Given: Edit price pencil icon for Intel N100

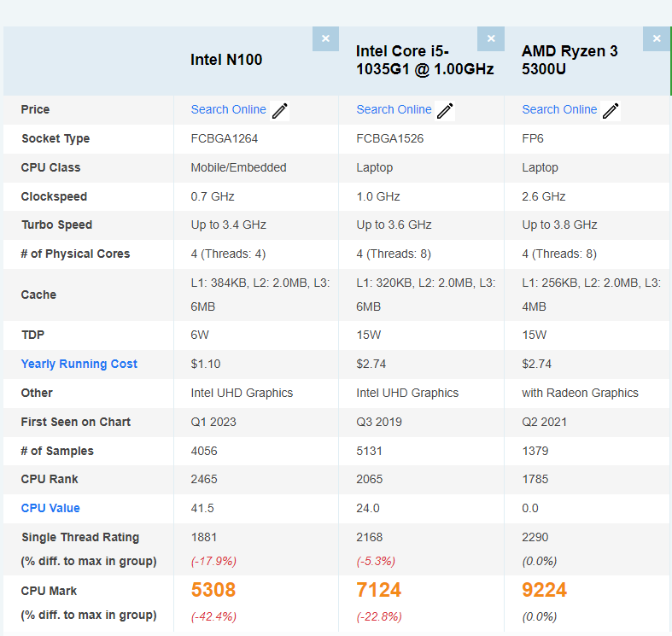Looking at the screenshot, I should point(279,111).
